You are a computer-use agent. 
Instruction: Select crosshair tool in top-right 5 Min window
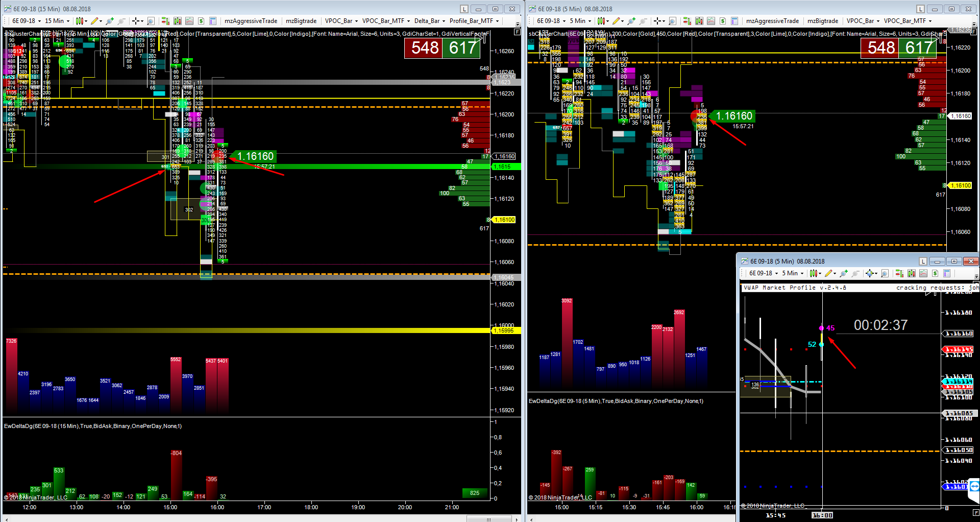point(659,21)
